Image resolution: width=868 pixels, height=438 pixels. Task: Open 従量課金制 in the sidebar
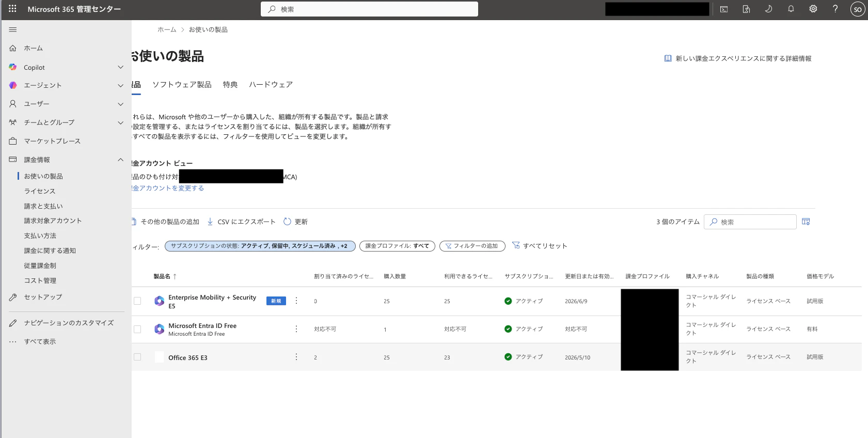point(40,265)
